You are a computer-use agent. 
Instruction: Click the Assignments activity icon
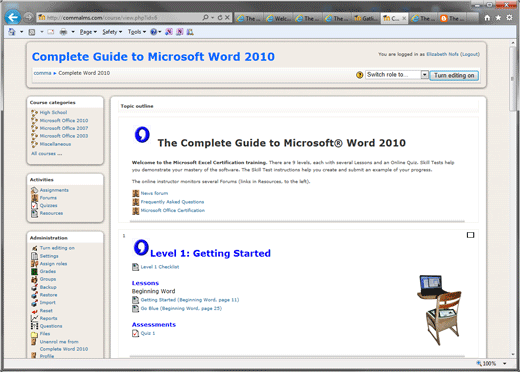coord(34,190)
